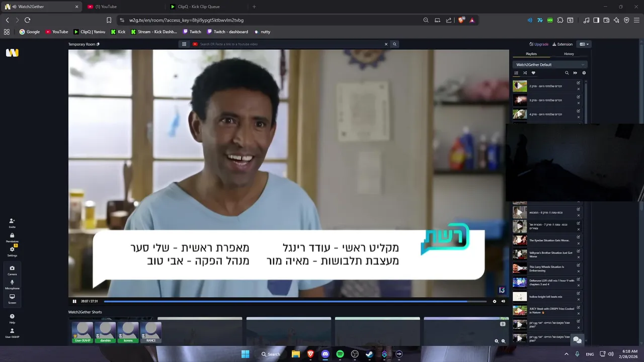
Task: Open room Settings gear in sidebar
Action: pyautogui.click(x=12, y=251)
